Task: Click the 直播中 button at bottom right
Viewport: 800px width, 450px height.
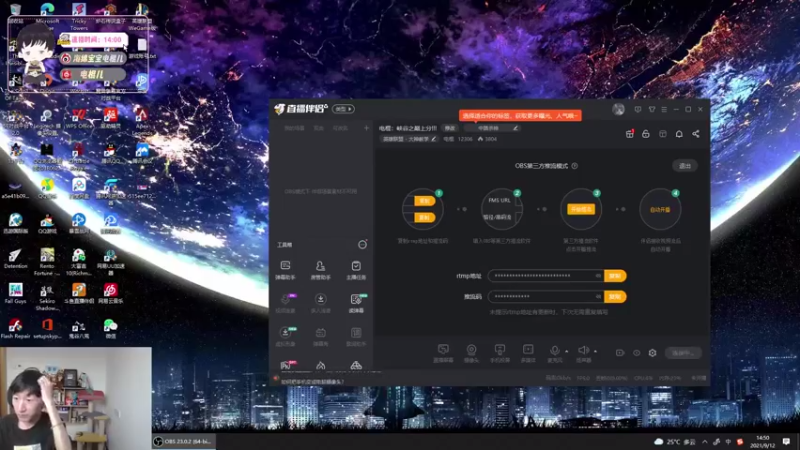Action: point(683,353)
